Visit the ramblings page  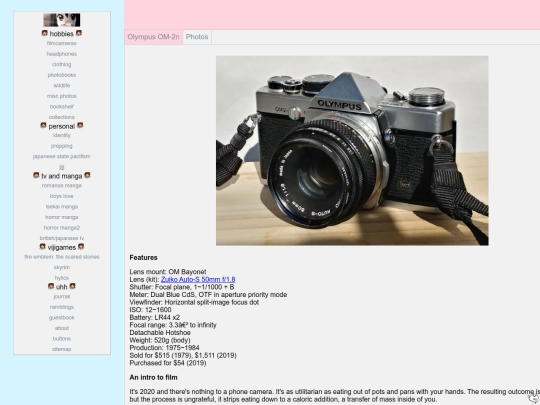pyautogui.click(x=62, y=307)
